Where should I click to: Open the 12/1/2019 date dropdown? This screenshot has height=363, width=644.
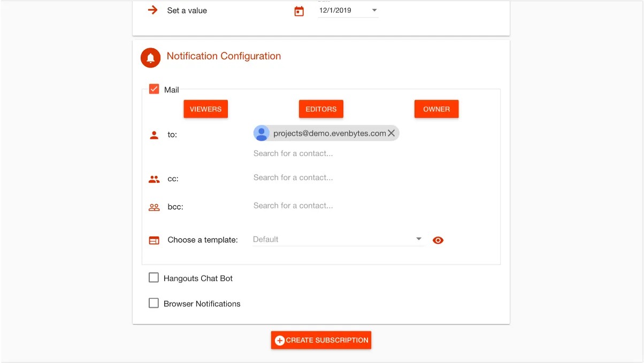point(348,10)
